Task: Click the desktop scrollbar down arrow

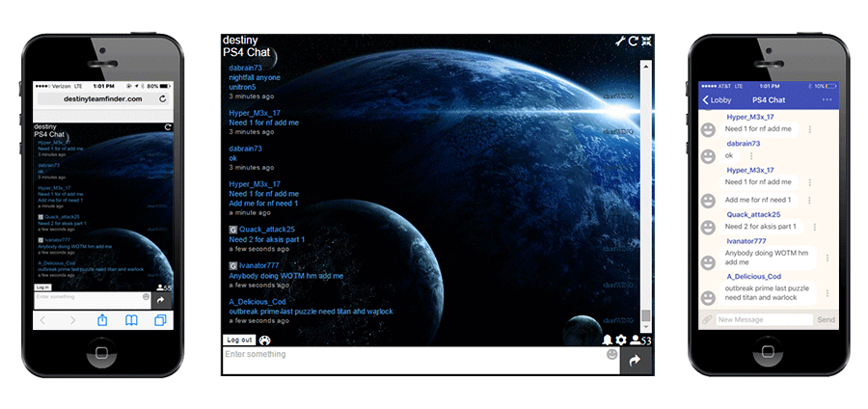Action: coord(645,328)
